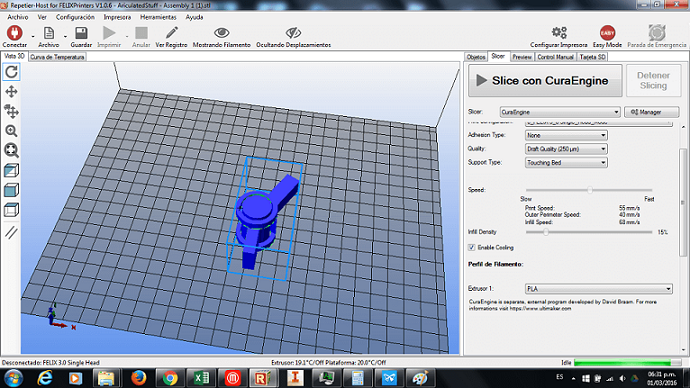This screenshot has width=690, height=388.
Task: Click the Idle progress bar
Action: (628, 362)
